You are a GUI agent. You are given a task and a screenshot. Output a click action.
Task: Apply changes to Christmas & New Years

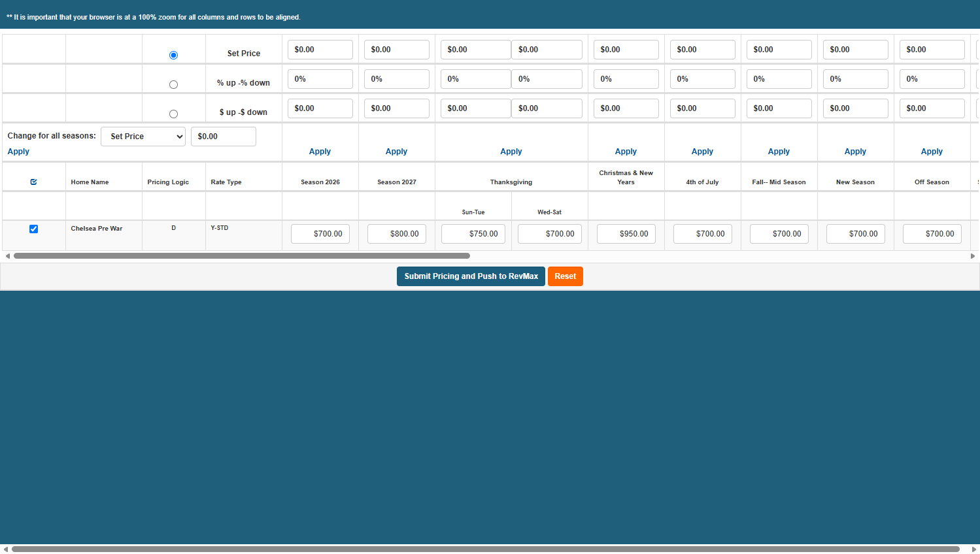coord(626,152)
